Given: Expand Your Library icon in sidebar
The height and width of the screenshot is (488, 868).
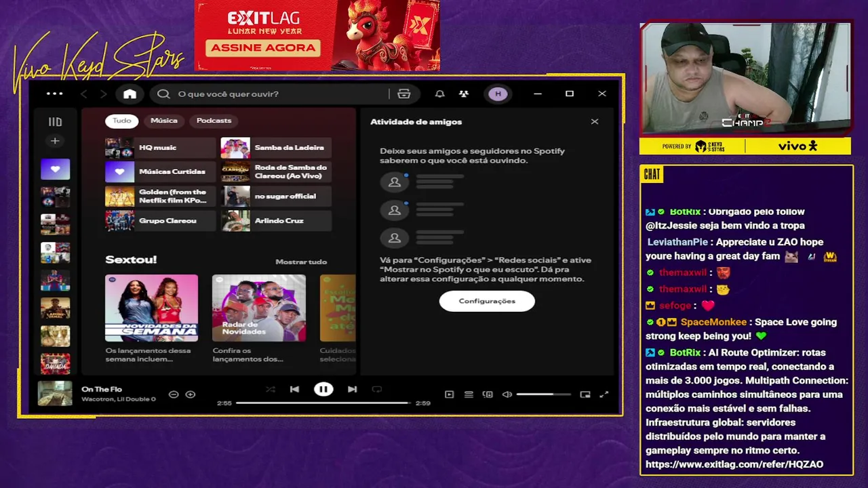Looking at the screenshot, I should pos(55,121).
